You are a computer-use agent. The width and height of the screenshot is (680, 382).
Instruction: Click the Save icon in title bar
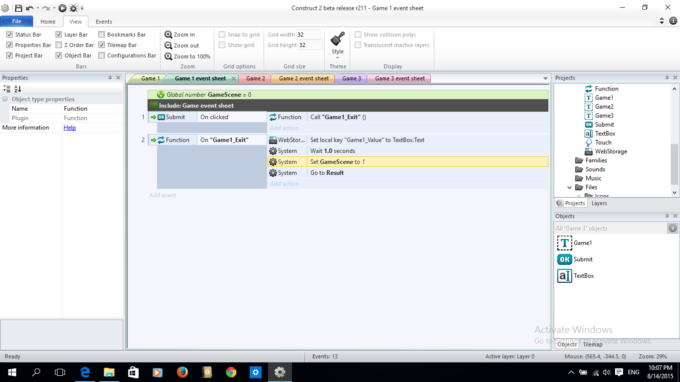pyautogui.click(x=18, y=8)
